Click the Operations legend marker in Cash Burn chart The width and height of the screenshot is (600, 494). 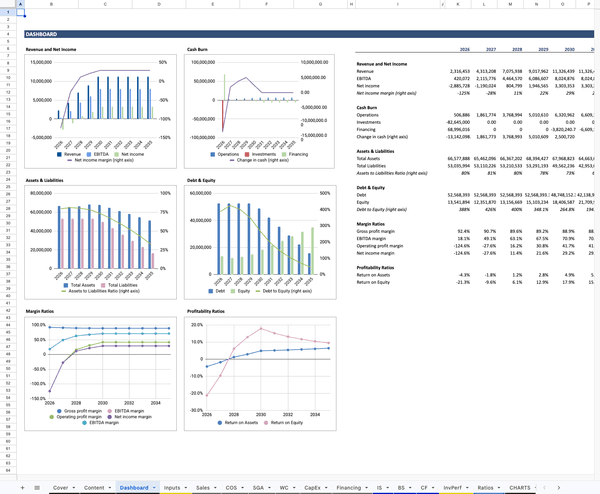[211, 155]
